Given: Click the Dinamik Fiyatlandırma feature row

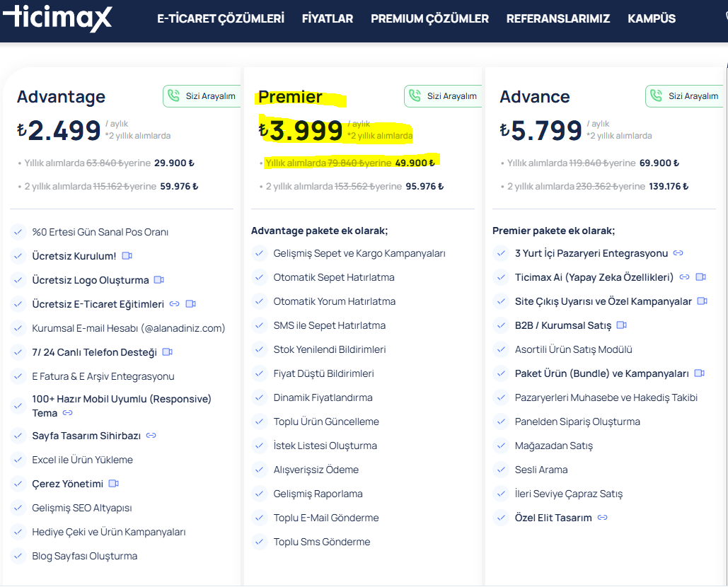Looking at the screenshot, I should (x=323, y=397).
